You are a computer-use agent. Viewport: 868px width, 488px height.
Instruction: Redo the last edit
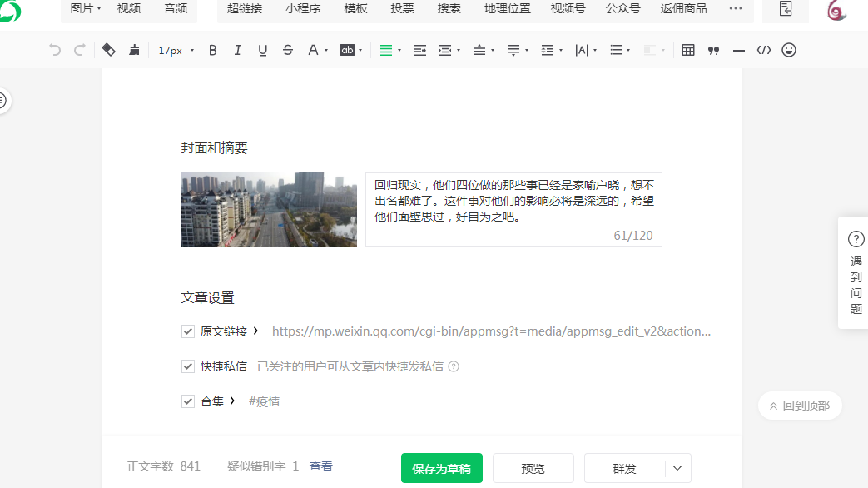tap(80, 51)
